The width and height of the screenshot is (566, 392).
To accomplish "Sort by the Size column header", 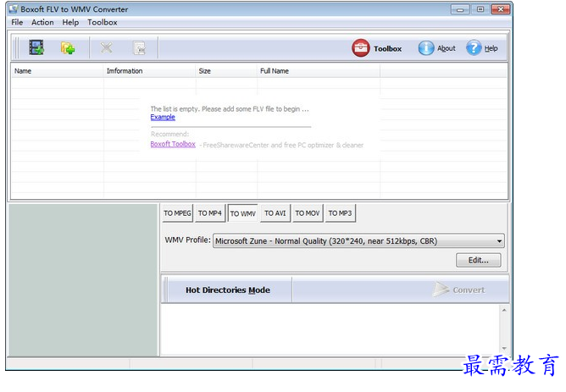I will [226, 71].
